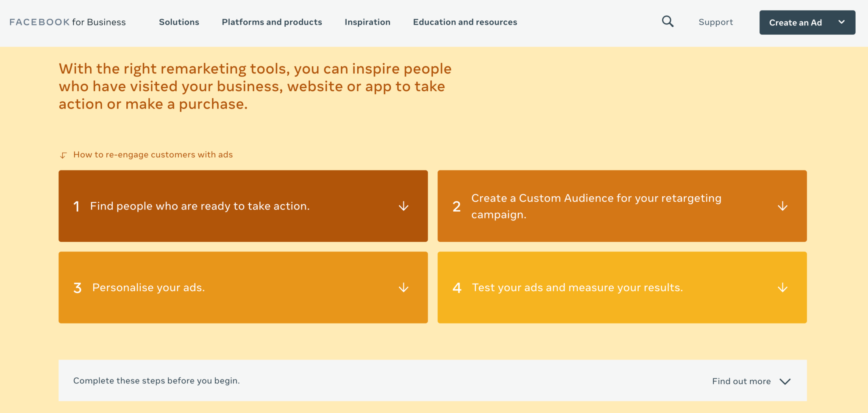Image resolution: width=868 pixels, height=413 pixels.
Task: Click the Custom Audience retargeting step card
Action: click(x=622, y=206)
